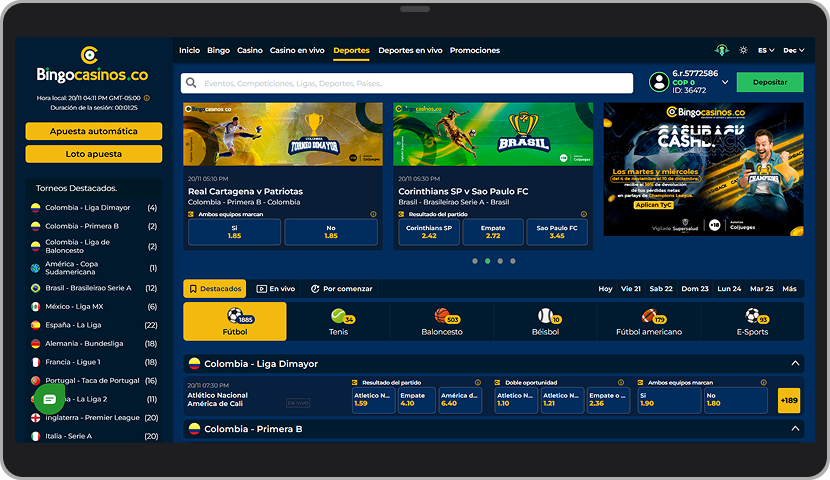
Task: Open Italia - Serie A tournament
Action: pos(94,436)
